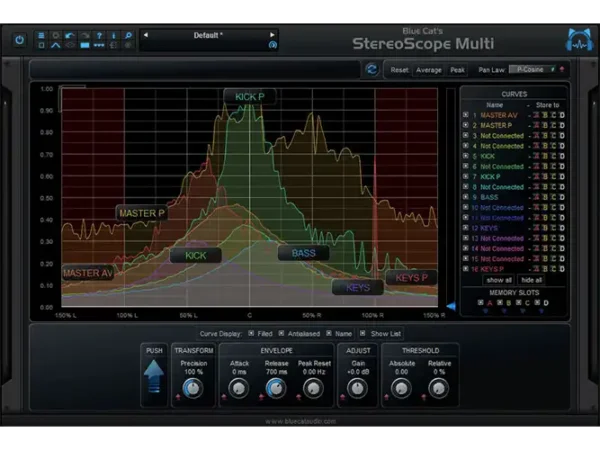Image resolution: width=600 pixels, height=450 pixels.
Task: Toggle memory slot A checkbox
Action: click(481, 302)
